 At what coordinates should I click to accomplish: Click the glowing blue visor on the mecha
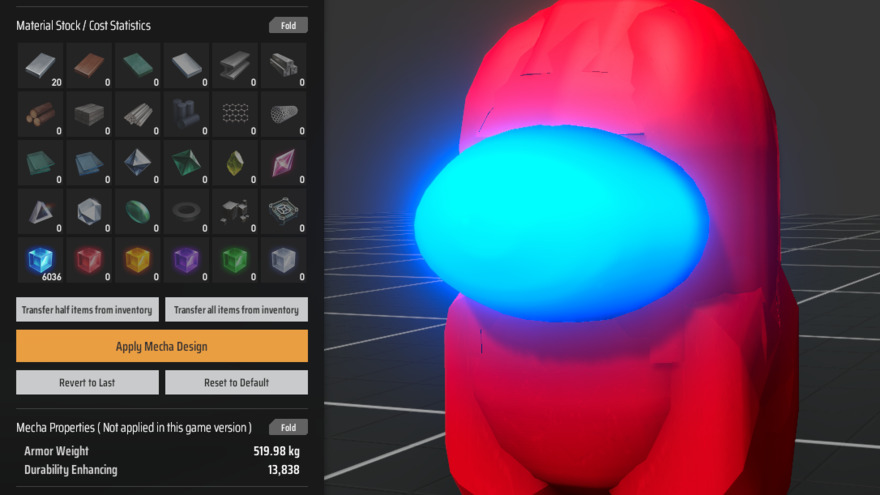[562, 223]
